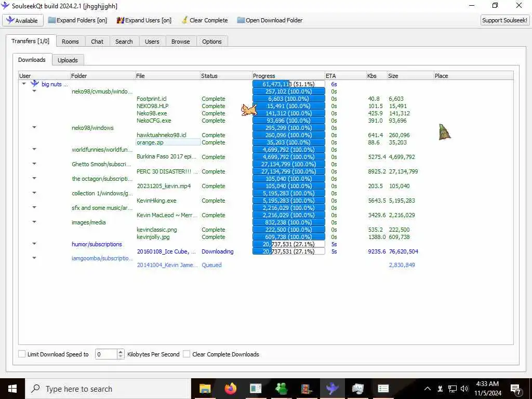Click the Ice Cube file 27.1% progress bar

(x=289, y=251)
